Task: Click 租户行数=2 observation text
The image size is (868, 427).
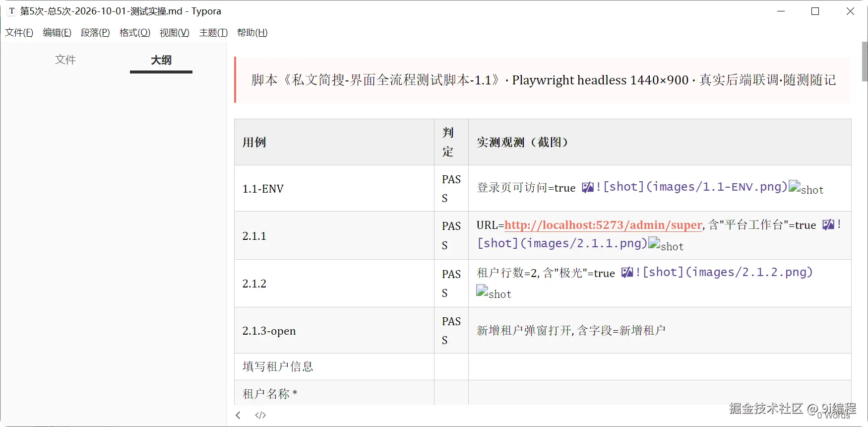Action: pos(546,273)
